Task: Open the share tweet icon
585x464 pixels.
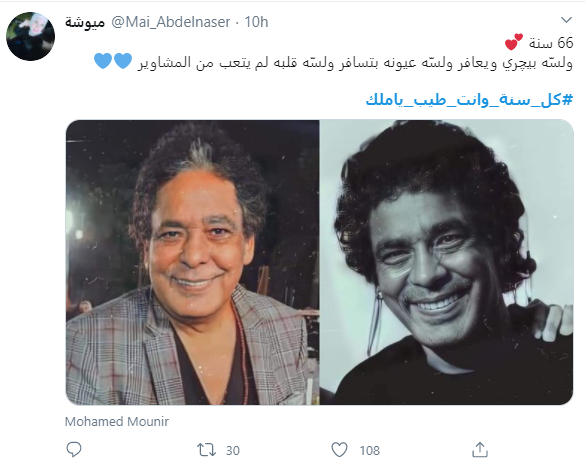Action: click(x=480, y=449)
